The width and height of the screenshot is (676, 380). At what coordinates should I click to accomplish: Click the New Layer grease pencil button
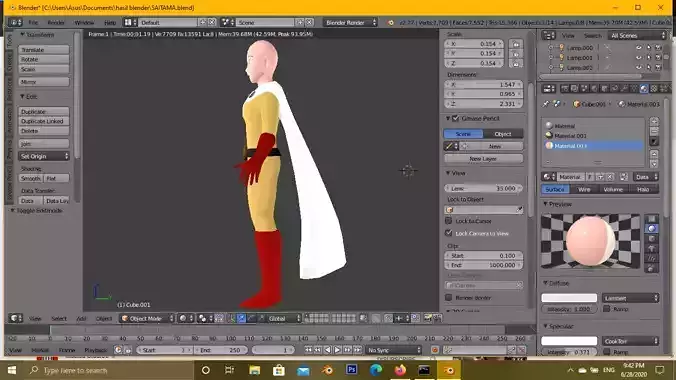483,159
